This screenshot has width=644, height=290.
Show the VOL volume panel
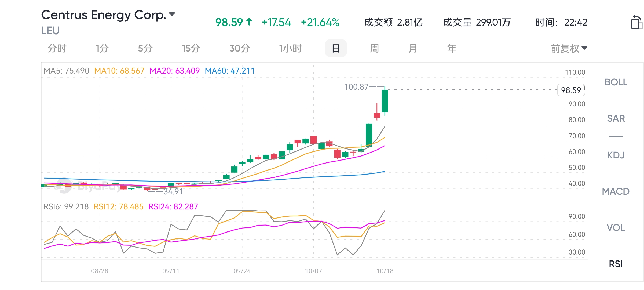click(x=616, y=228)
